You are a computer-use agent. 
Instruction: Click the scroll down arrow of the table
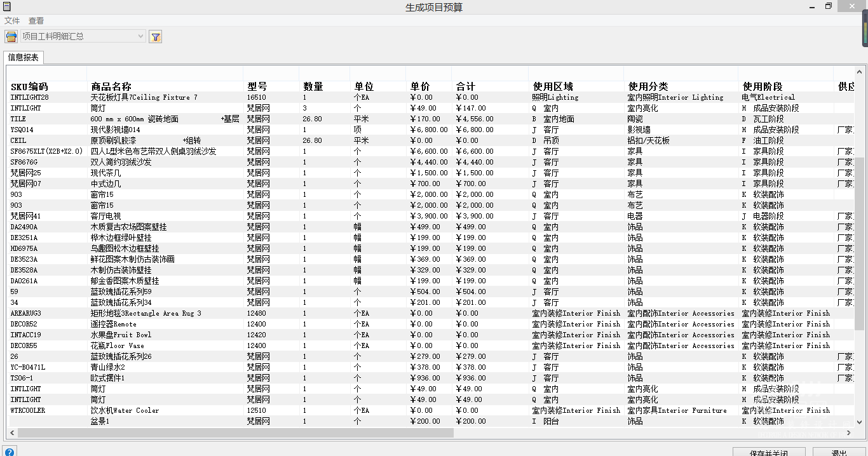[860, 422]
